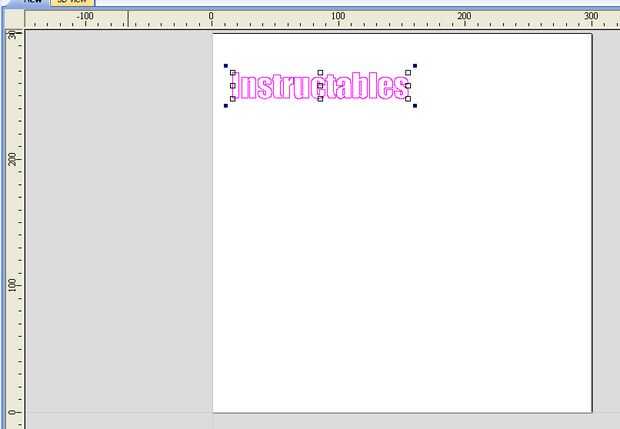Click the top-left dark blue rotation handle
This screenshot has height=429, width=620.
226,66
